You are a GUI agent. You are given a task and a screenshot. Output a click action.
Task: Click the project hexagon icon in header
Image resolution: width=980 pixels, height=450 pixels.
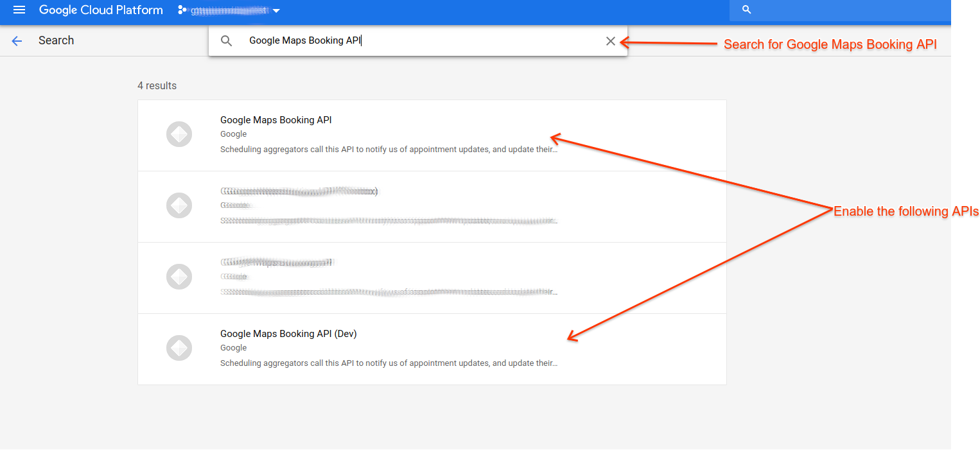tap(182, 11)
